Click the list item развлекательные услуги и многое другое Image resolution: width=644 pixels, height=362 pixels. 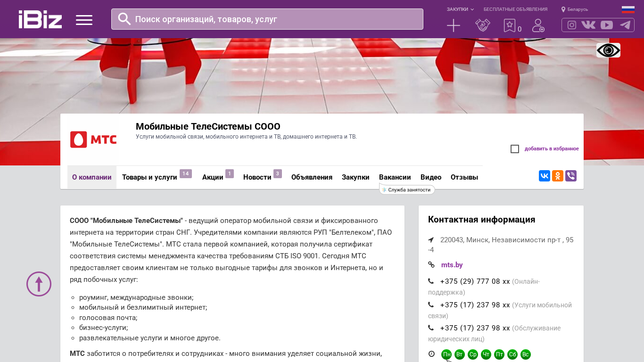click(x=150, y=338)
